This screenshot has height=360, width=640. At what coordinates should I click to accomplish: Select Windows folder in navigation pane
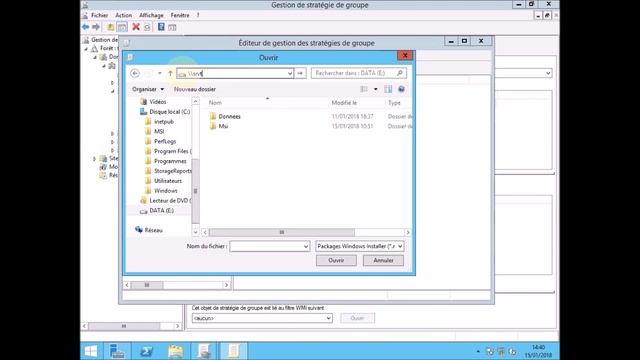(161, 191)
